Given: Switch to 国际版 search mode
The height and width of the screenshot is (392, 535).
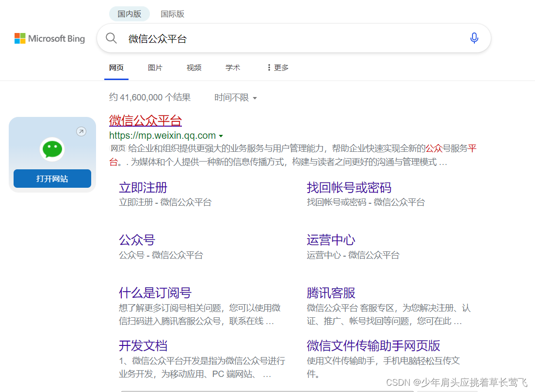Looking at the screenshot, I should (x=172, y=14).
